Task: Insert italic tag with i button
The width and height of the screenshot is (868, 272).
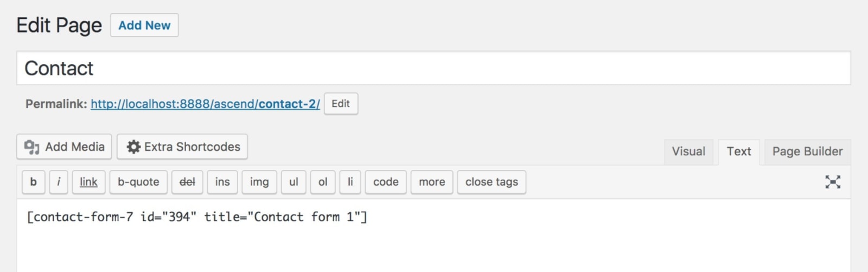Action: 59,182
